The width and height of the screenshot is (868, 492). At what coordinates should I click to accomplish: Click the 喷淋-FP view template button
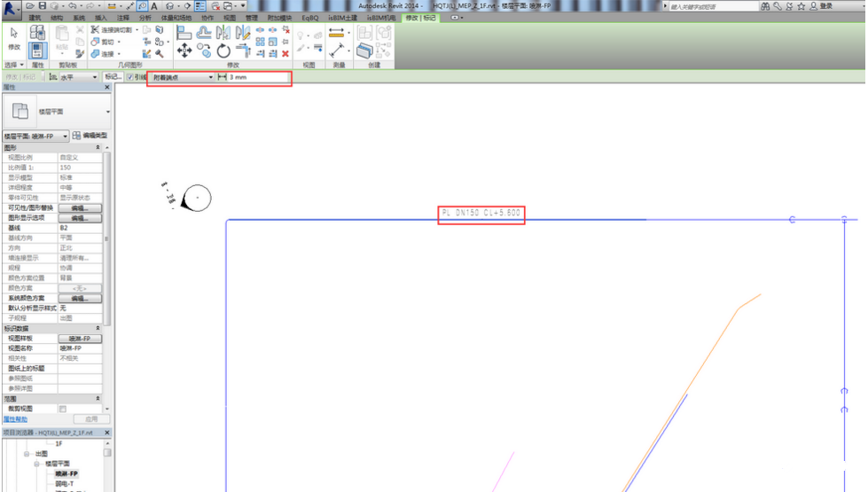pyautogui.click(x=80, y=338)
